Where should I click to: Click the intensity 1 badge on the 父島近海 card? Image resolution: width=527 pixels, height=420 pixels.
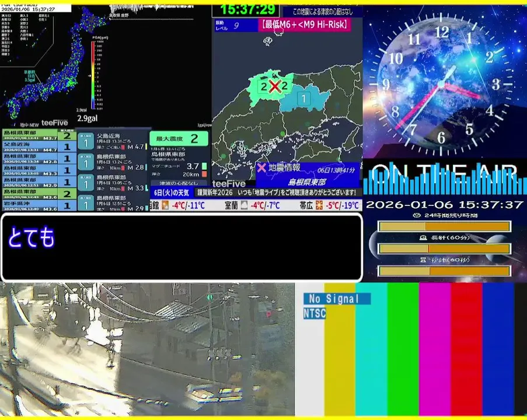[x=86, y=141]
